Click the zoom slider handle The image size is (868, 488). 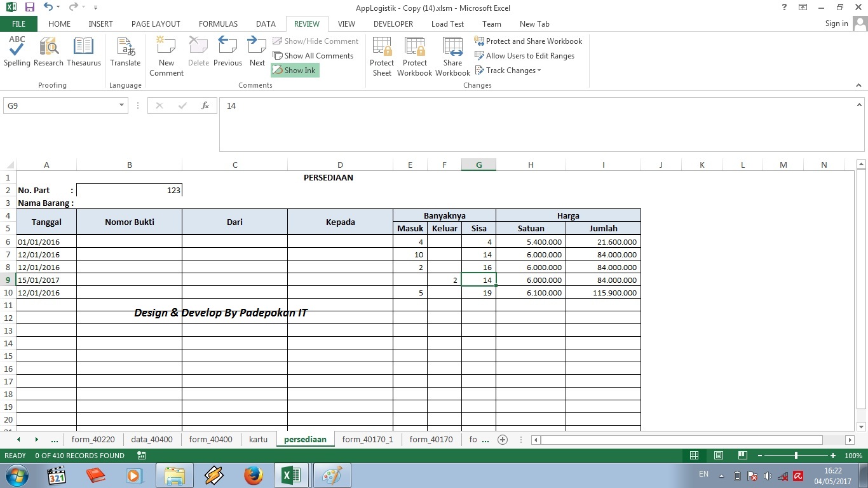796,456
